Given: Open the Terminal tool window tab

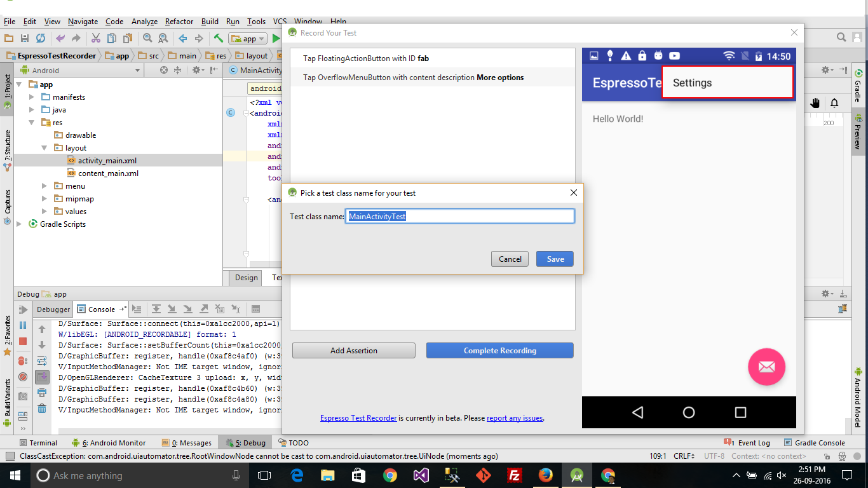Looking at the screenshot, I should 38,443.
